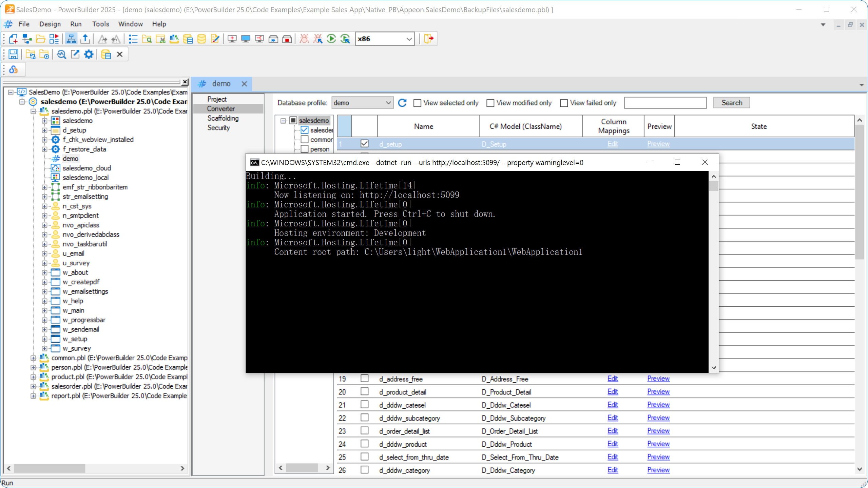The image size is (868, 488).
Task: Select the Security section
Action: point(218,128)
